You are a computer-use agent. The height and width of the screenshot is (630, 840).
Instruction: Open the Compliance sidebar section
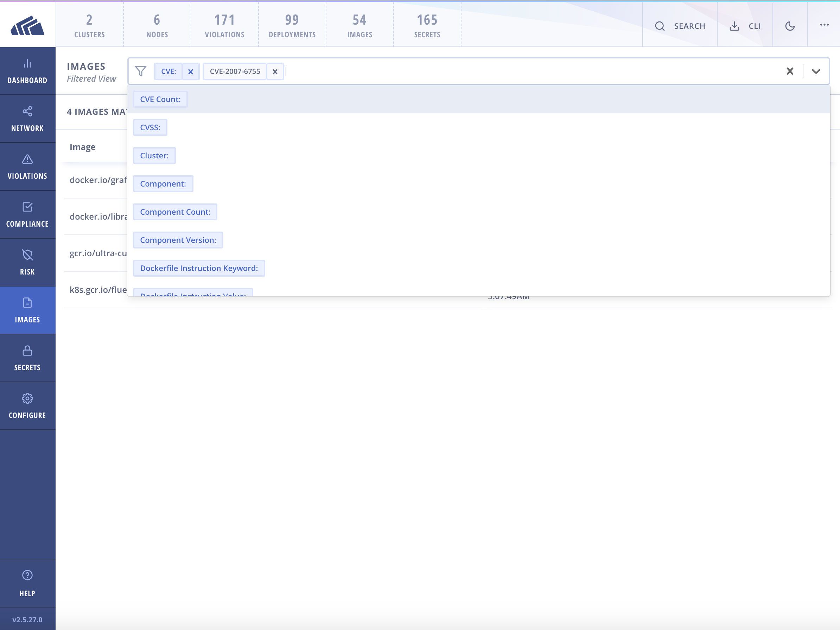(x=27, y=215)
